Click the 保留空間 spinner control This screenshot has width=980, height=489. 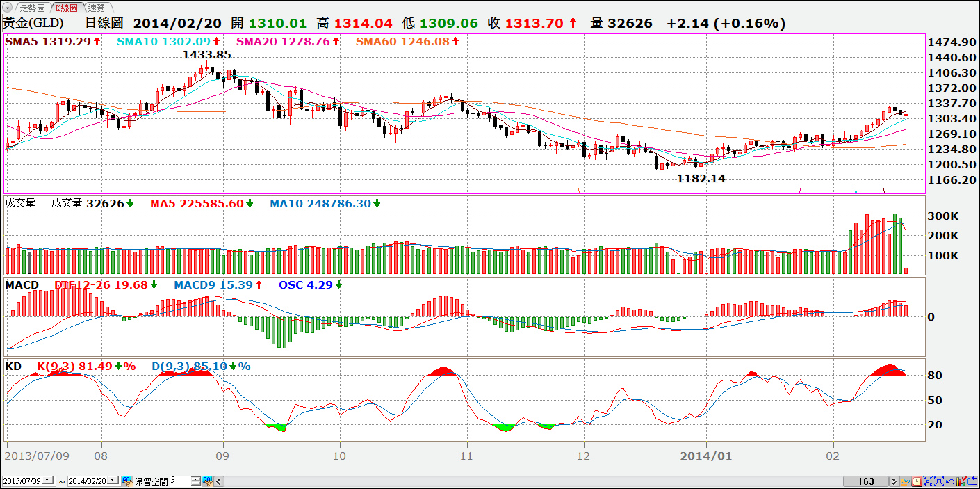tap(195, 481)
